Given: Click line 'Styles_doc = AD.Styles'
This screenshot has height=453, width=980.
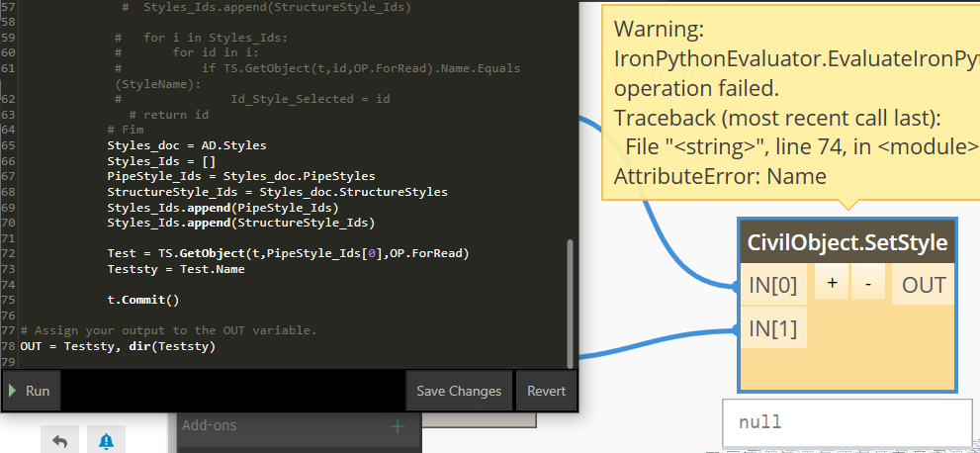Looking at the screenshot, I should 186,145.
